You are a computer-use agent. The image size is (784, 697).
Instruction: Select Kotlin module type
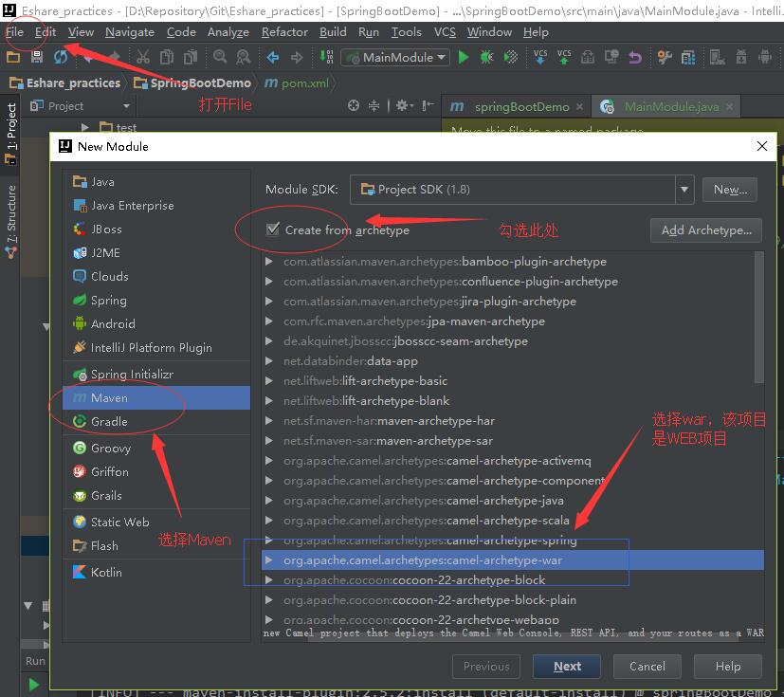(156, 572)
